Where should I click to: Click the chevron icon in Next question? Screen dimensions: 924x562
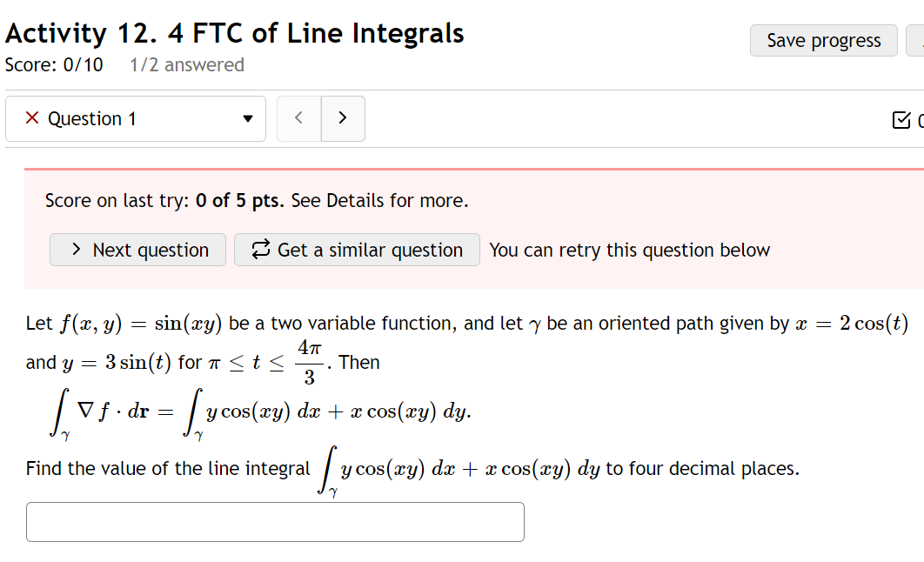pos(76,249)
